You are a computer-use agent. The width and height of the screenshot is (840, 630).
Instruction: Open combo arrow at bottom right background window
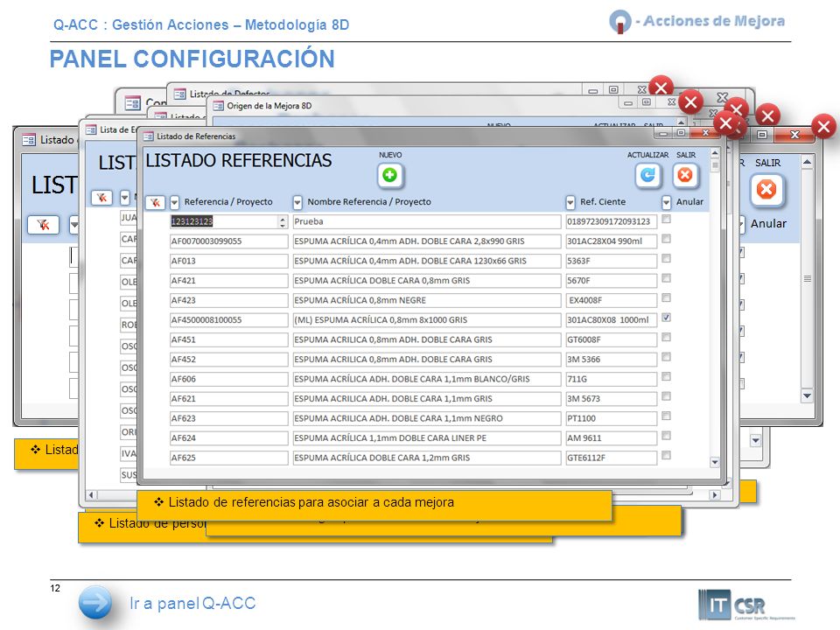(755, 441)
